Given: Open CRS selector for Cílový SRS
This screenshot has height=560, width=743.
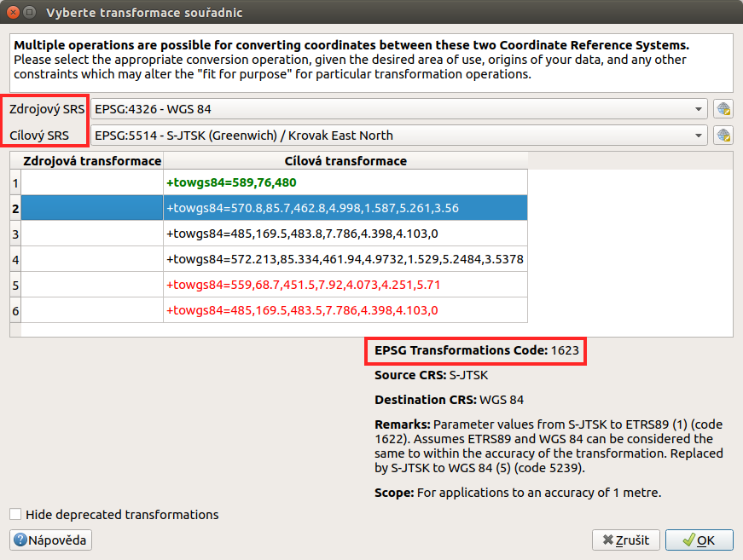Looking at the screenshot, I should pyautogui.click(x=723, y=136).
